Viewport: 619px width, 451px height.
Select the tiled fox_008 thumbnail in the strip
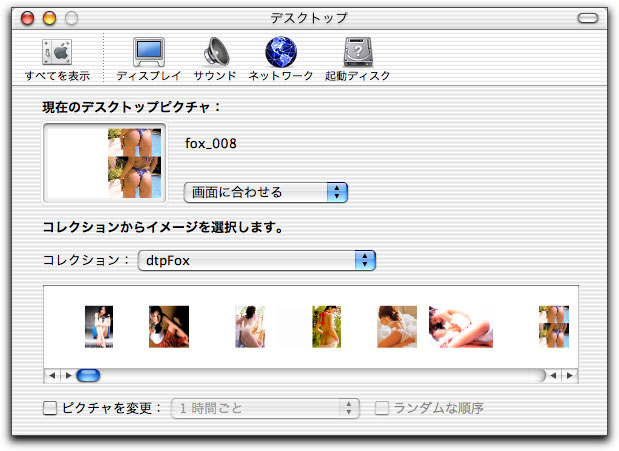click(x=554, y=326)
